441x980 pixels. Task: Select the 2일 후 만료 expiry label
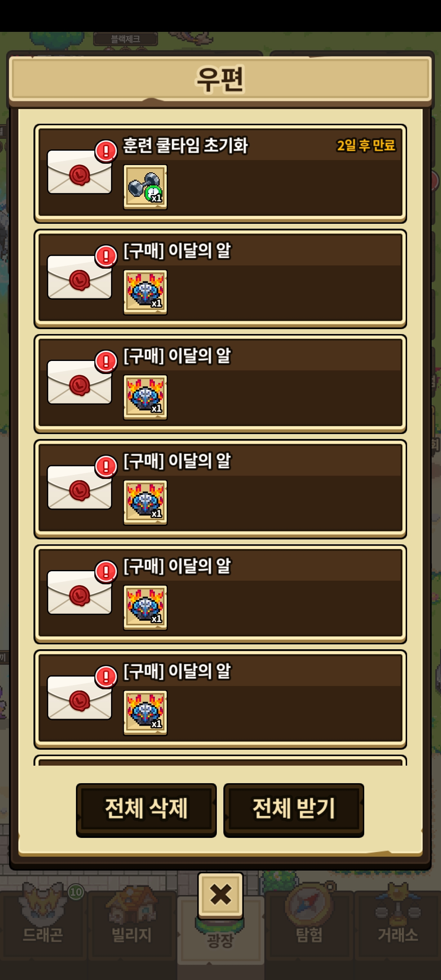[366, 145]
